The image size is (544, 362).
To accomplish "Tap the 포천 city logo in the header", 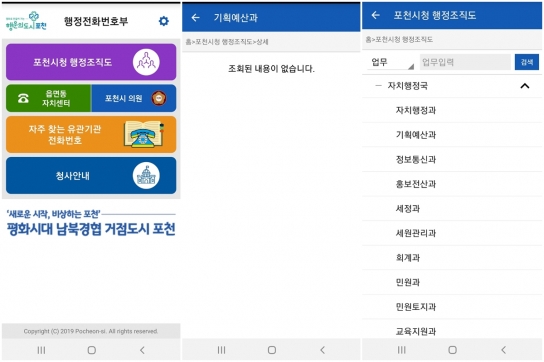I will [26, 21].
